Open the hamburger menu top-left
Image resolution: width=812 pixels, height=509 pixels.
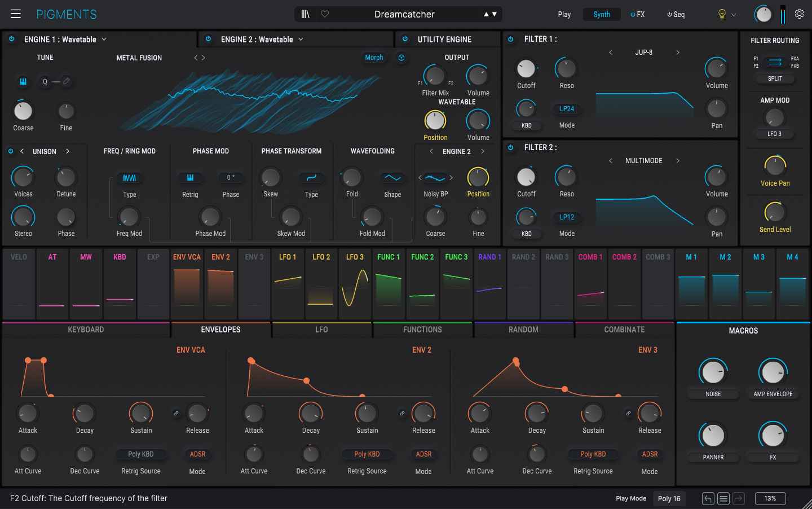(x=15, y=14)
